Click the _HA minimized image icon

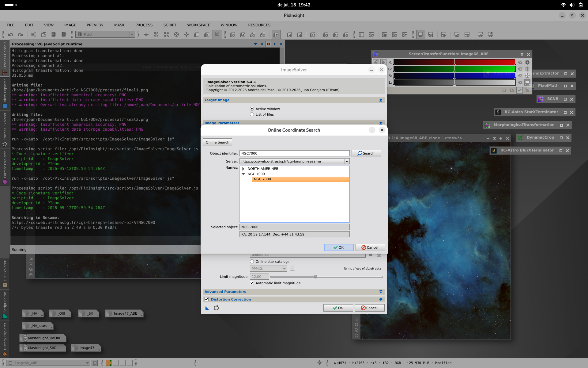click(33, 313)
